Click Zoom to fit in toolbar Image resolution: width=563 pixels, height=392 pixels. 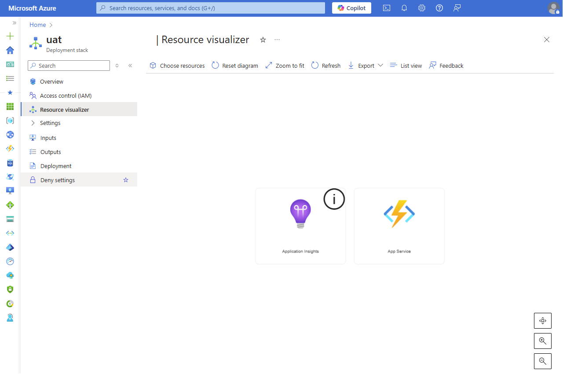point(285,66)
